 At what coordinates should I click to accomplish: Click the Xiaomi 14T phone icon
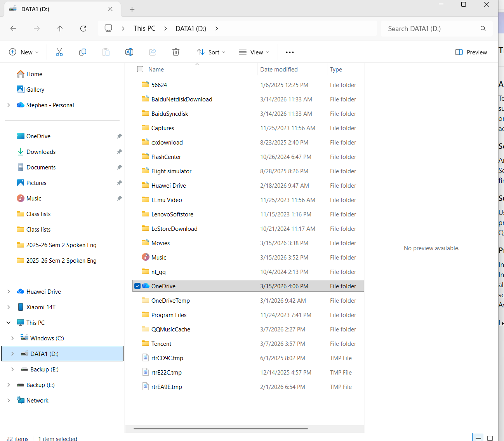pos(21,307)
